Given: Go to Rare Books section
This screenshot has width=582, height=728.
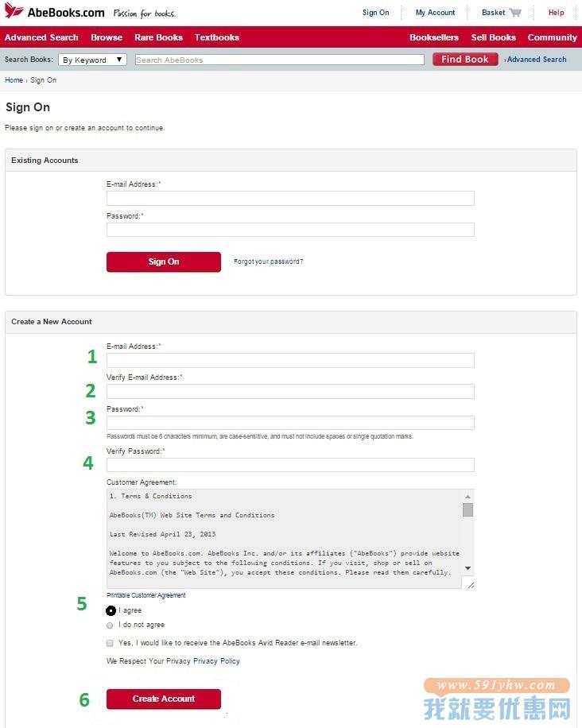Looking at the screenshot, I should pos(158,37).
